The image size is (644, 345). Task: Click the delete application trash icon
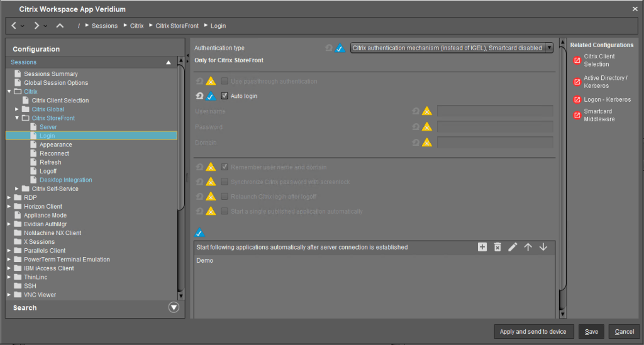click(497, 248)
